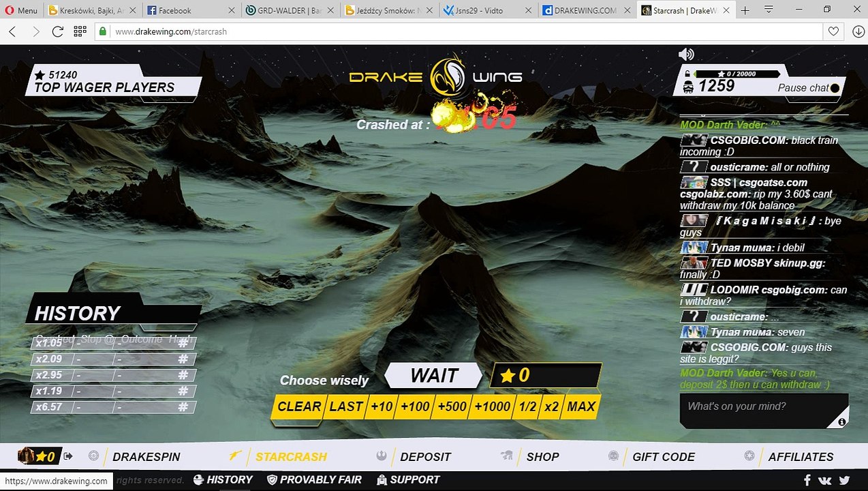Open the VK social icon in the footer
The image size is (868, 491).
click(825, 480)
